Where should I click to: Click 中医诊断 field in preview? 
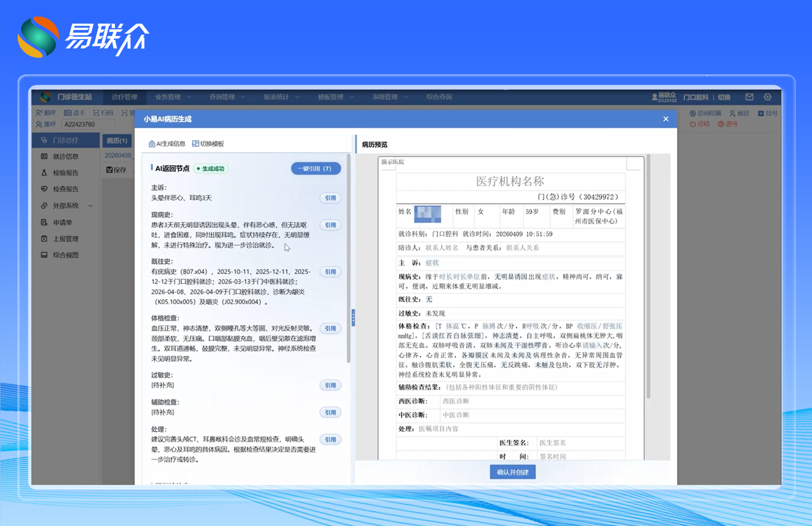pos(456,415)
